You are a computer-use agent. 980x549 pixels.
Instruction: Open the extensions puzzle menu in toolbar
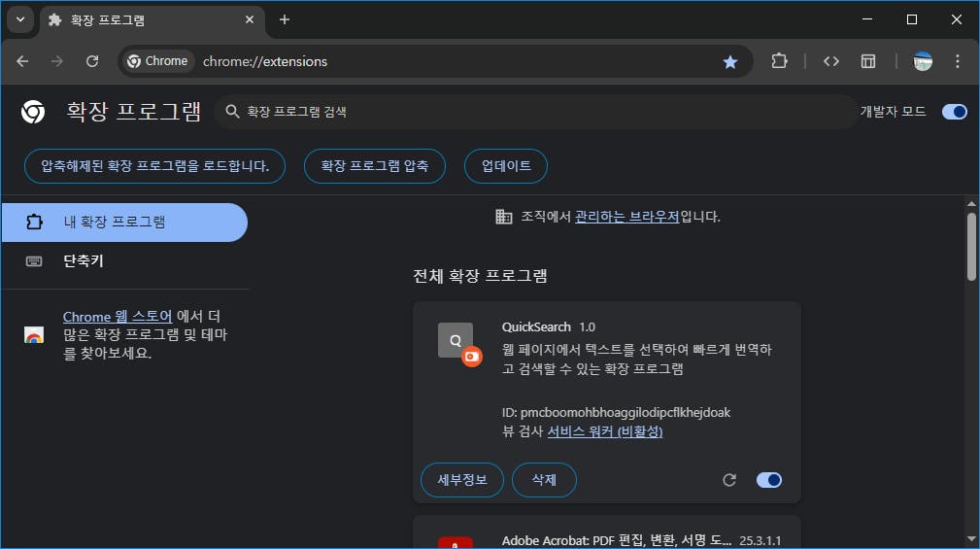tap(779, 61)
